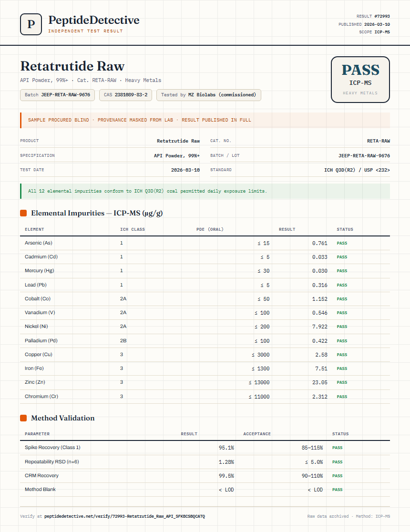Click the Repeatability RSD (n=6) parameter
Viewport: 410px width, 532px height.
(x=52, y=462)
